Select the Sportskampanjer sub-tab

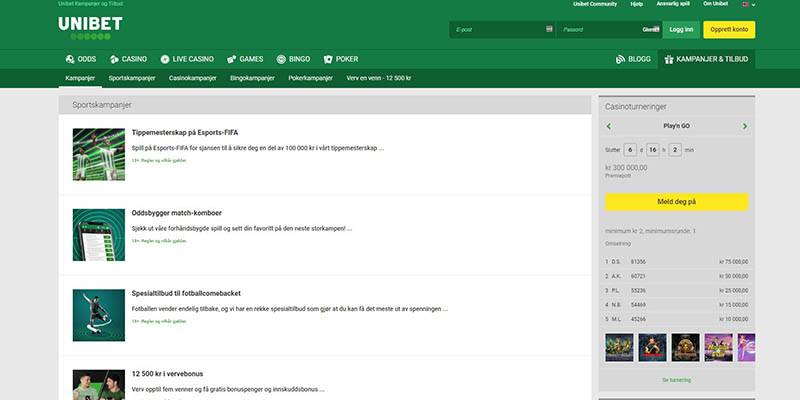pos(132,78)
